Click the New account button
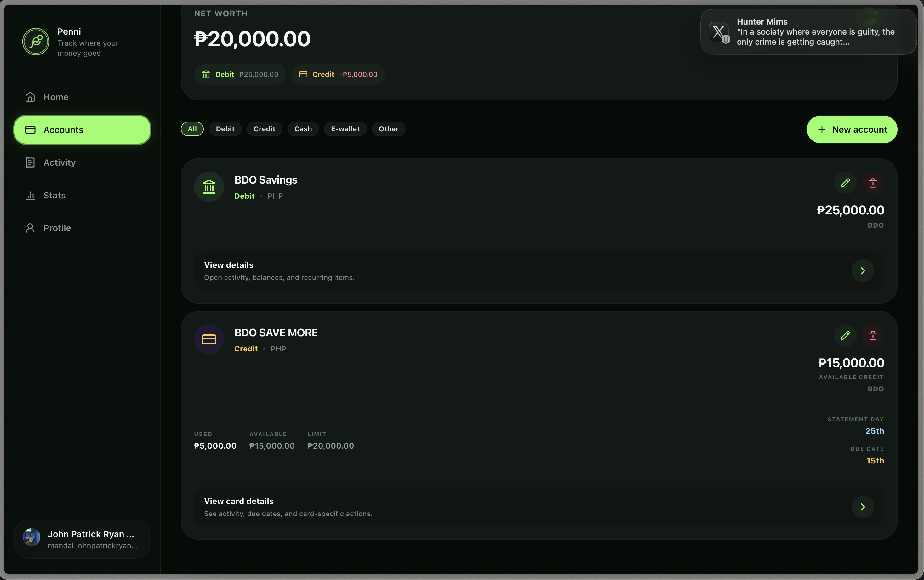 (x=852, y=130)
